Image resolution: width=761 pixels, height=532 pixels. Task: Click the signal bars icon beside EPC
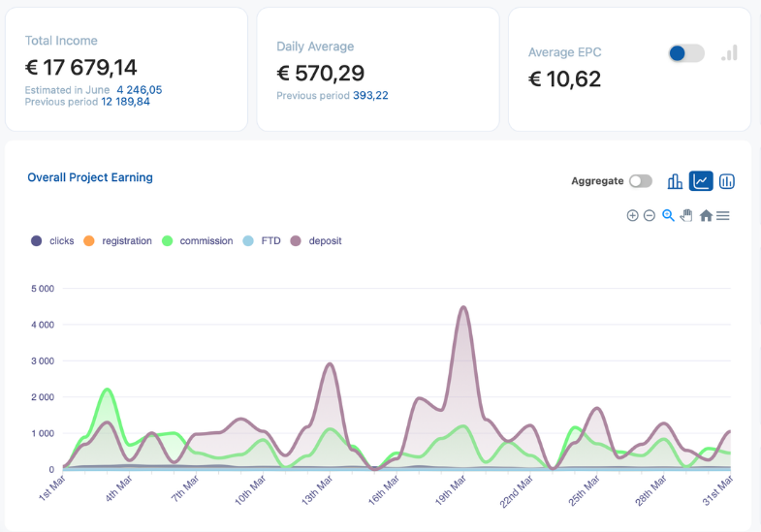coord(729,53)
